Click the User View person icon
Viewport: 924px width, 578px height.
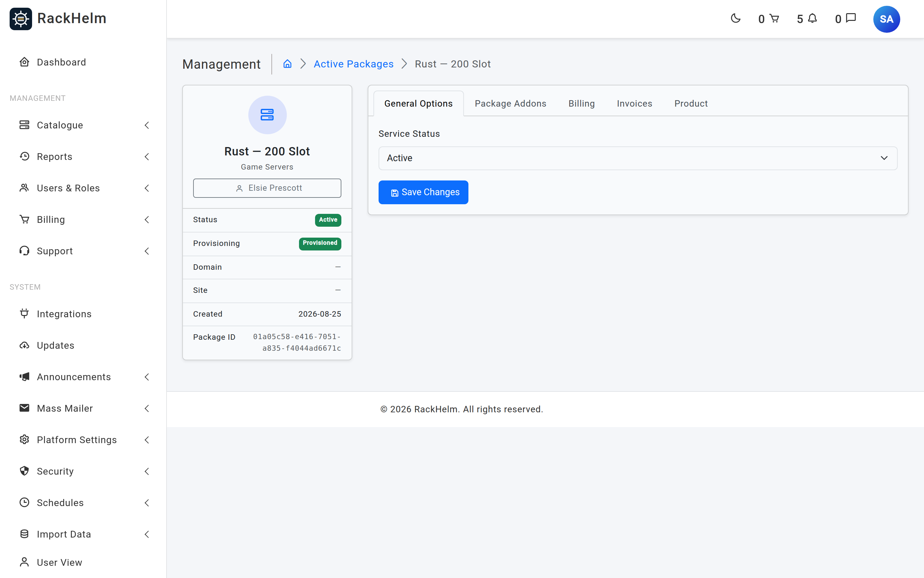[x=24, y=562]
